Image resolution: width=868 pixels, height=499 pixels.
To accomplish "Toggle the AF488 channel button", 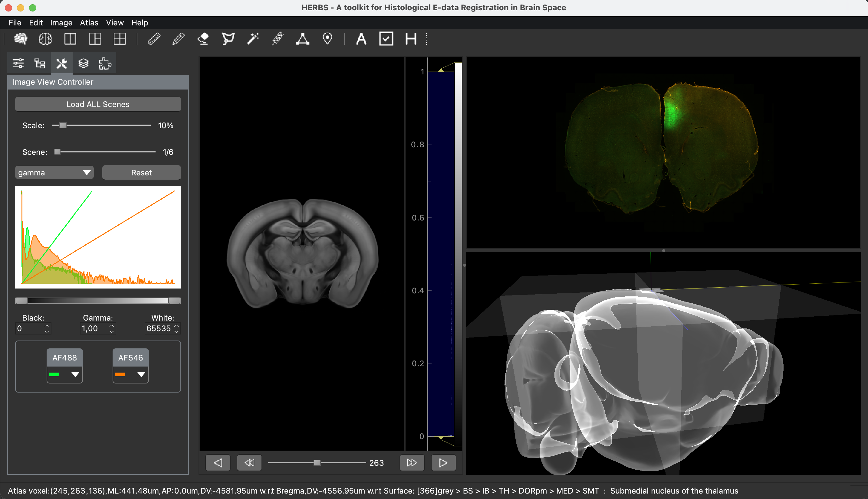I will click(x=64, y=357).
